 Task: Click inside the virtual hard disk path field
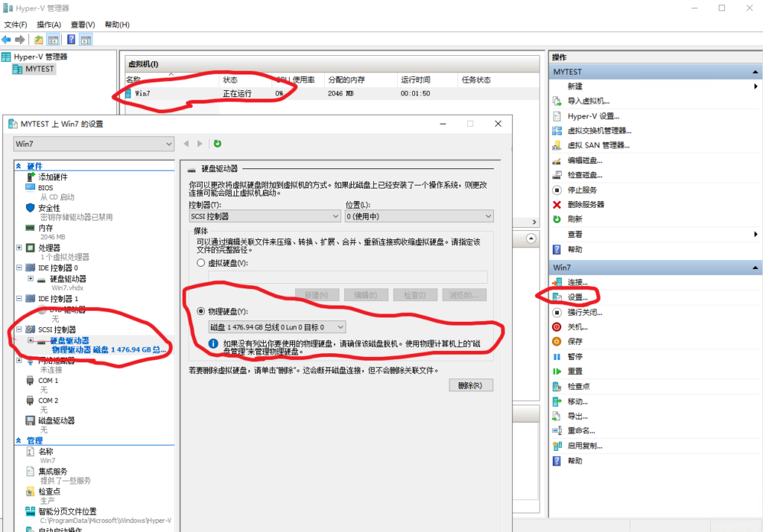[347, 277]
